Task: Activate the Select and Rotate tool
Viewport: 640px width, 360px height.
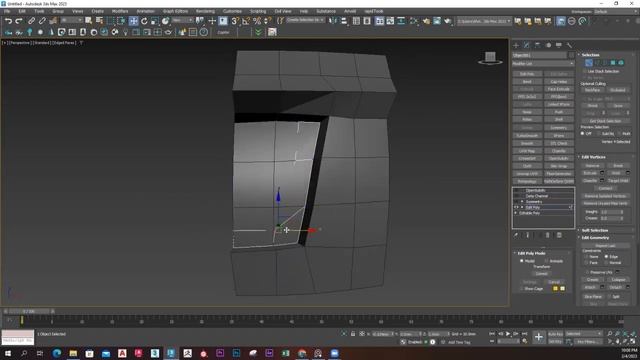Action: (x=144, y=21)
